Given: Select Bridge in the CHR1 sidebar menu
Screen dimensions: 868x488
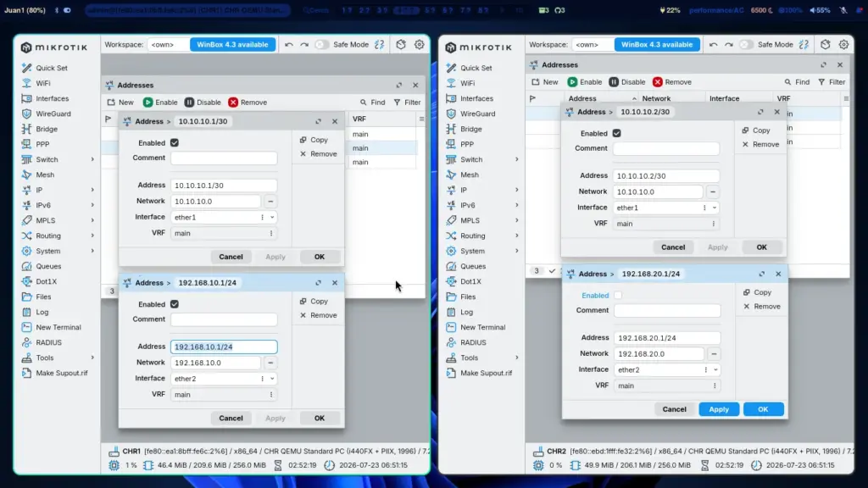Looking at the screenshot, I should [47, 129].
